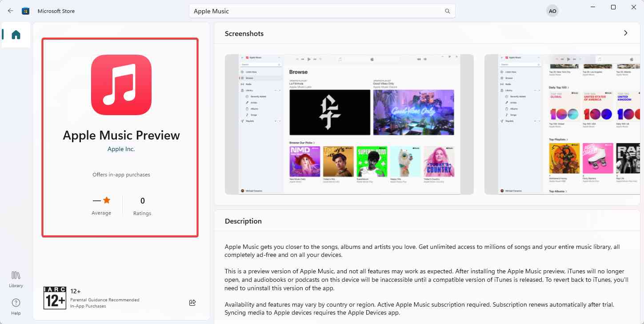The height and width of the screenshot is (324, 644).
Task: Maximize the Microsoft Store window
Action: tap(613, 7)
